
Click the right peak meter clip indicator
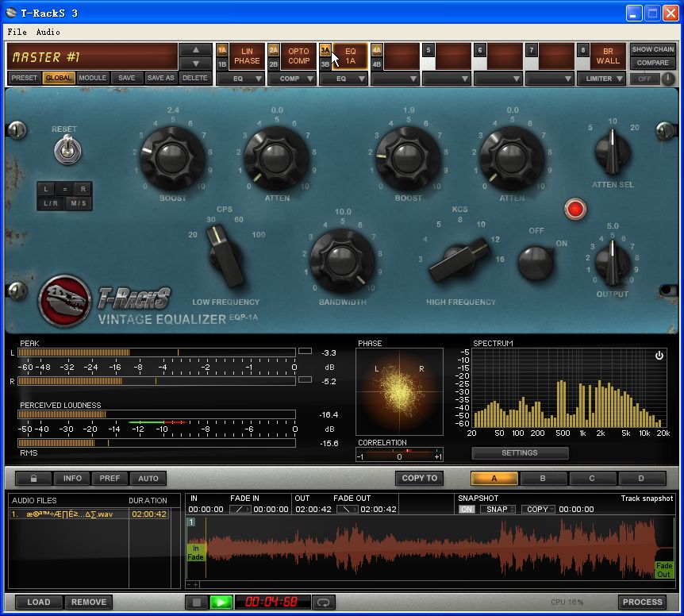pyautogui.click(x=305, y=379)
